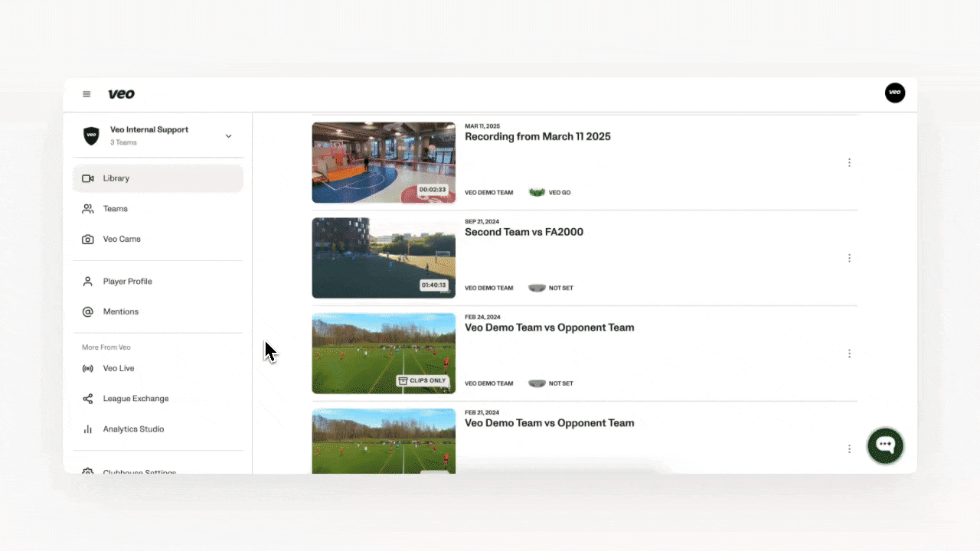The width and height of the screenshot is (980, 551).
Task: Click the 01:40:13 duration badge
Action: tap(433, 285)
